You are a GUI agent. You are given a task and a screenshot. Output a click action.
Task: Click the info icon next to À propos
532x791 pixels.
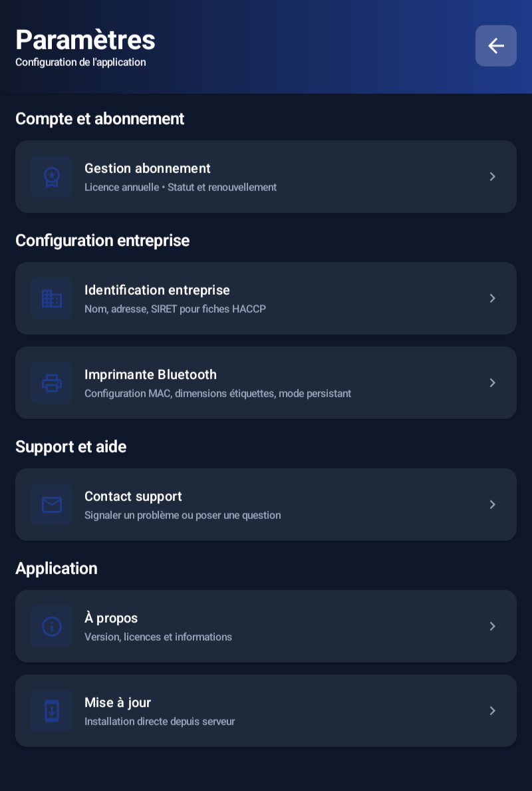pos(52,626)
